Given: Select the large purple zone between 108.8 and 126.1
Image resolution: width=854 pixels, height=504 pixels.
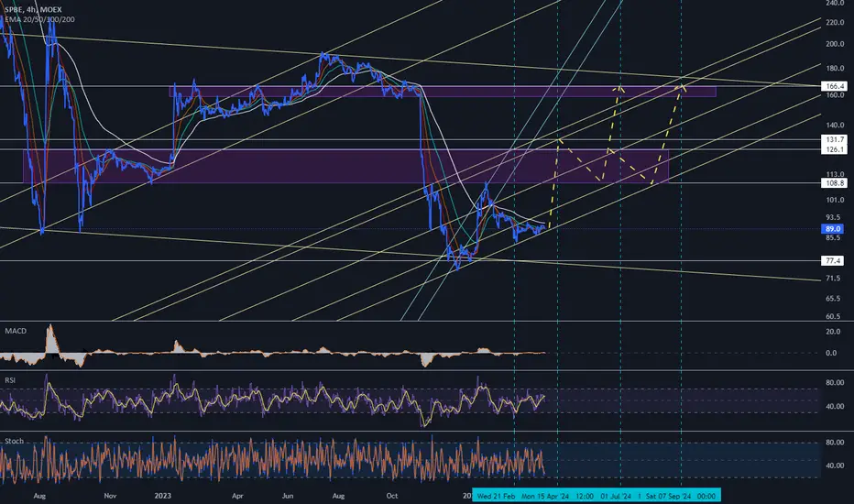Looking at the screenshot, I should (345, 166).
